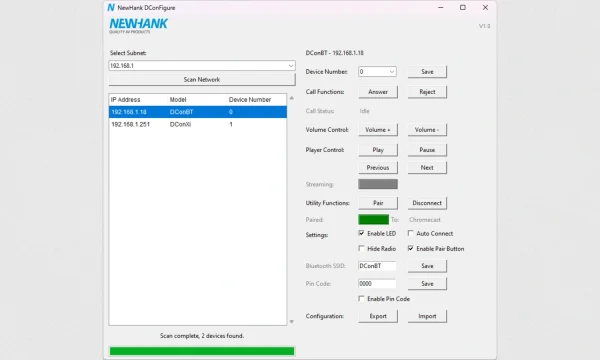Click the gray Streaming status indicator
The width and height of the screenshot is (600, 360).
click(x=378, y=184)
